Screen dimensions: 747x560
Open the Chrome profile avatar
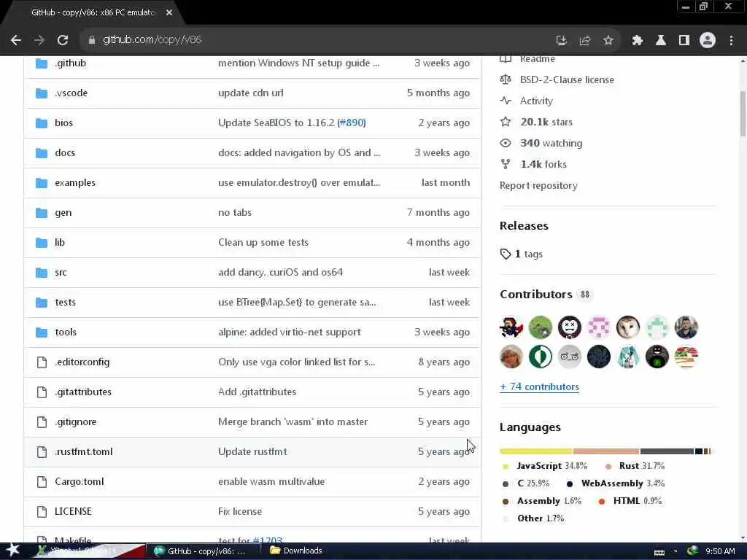click(708, 41)
